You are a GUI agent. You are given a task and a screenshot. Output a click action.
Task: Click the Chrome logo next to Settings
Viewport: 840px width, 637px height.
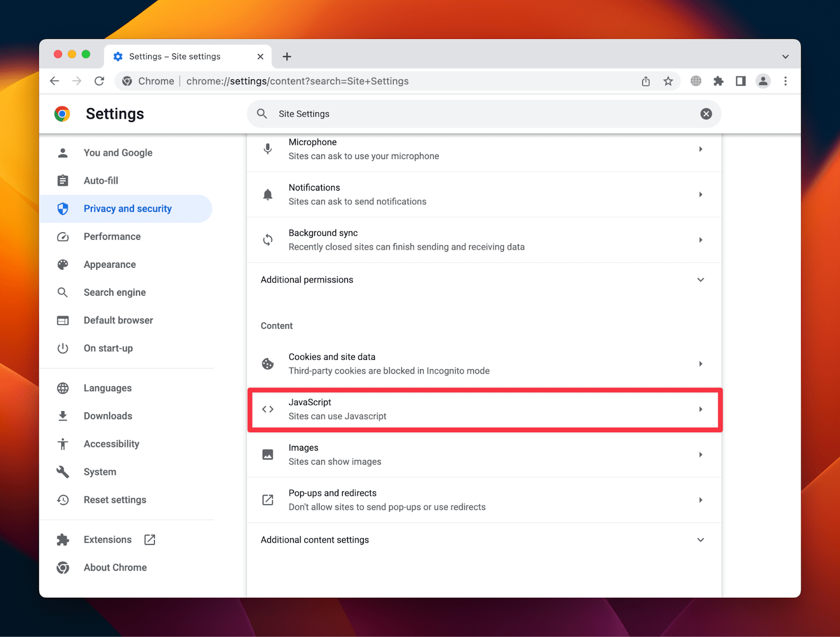62,113
